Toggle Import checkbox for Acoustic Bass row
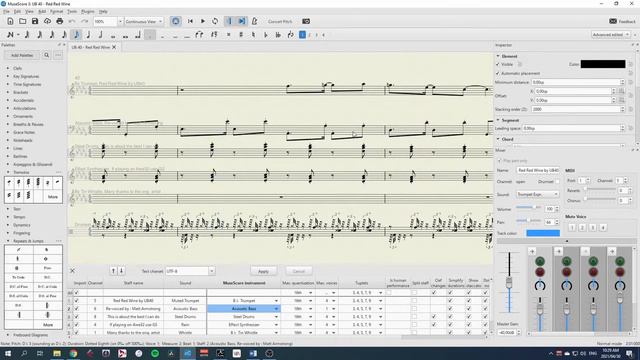Image resolution: width=640 pixels, height=360 pixels. coord(76,309)
